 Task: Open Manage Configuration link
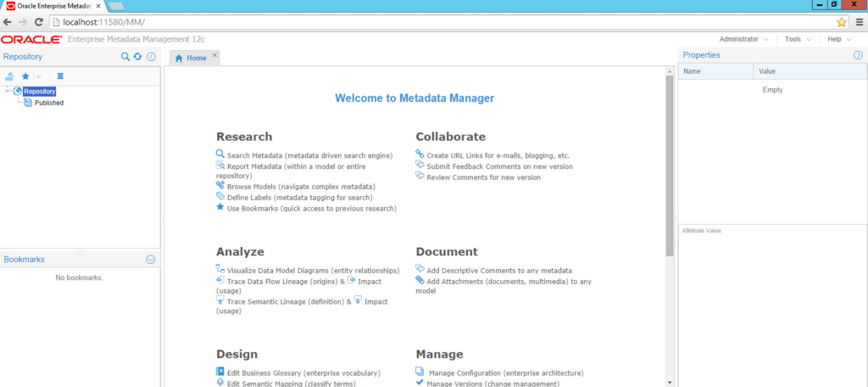click(506, 373)
